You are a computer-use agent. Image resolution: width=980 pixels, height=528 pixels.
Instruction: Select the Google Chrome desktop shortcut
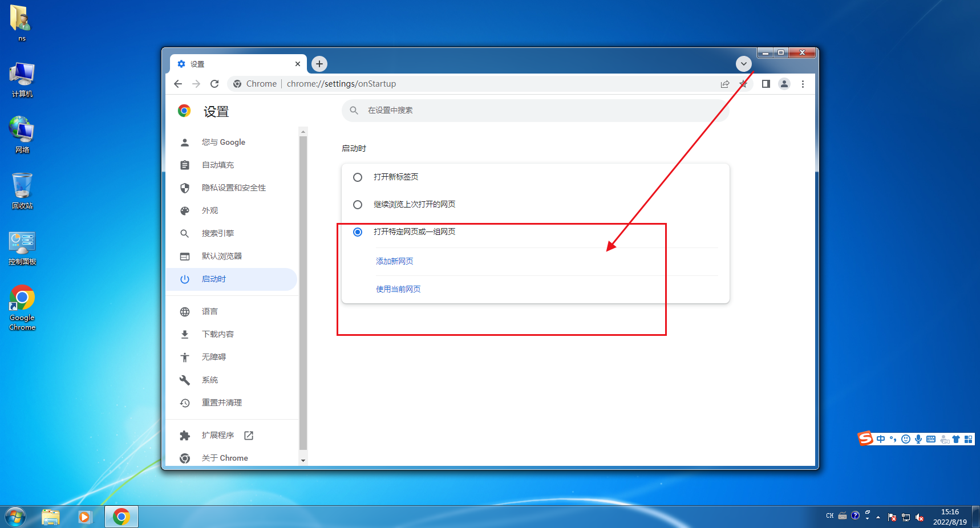pyautogui.click(x=22, y=308)
